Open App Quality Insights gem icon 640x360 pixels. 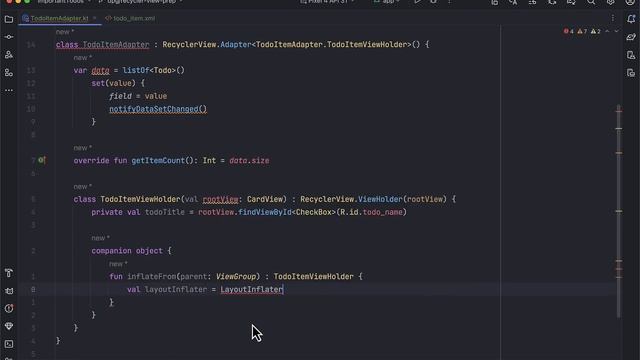click(x=9, y=327)
